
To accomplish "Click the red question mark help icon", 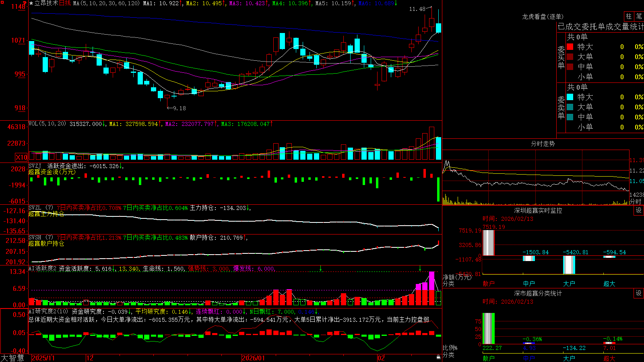I will 24,3.
